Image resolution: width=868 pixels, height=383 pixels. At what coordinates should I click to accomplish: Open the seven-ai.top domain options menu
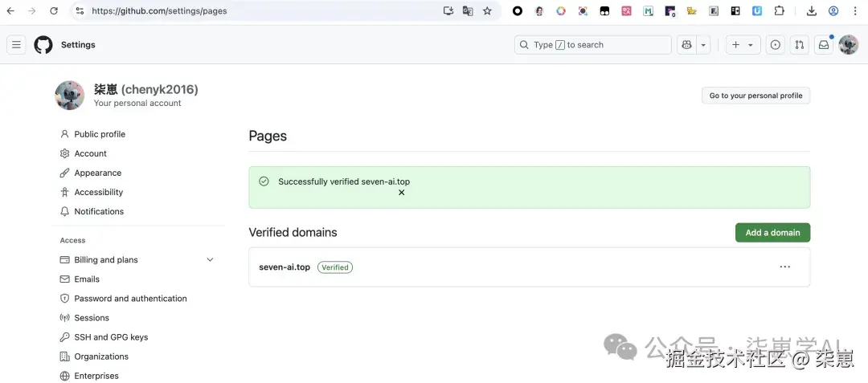[x=784, y=267]
